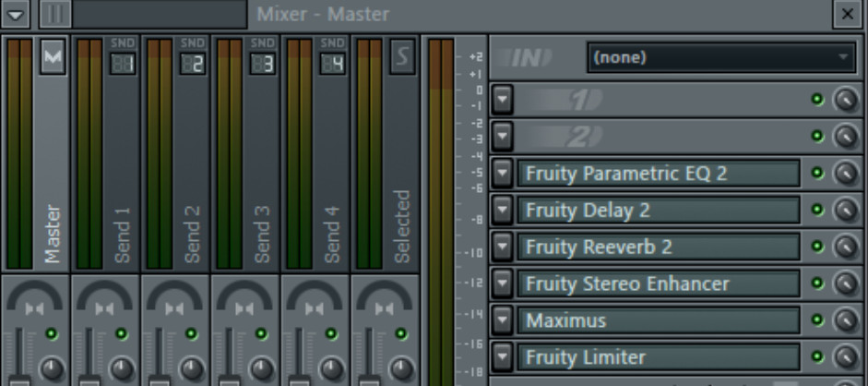
Task: Click Send 2 stereo separation icon
Action: 173,308
